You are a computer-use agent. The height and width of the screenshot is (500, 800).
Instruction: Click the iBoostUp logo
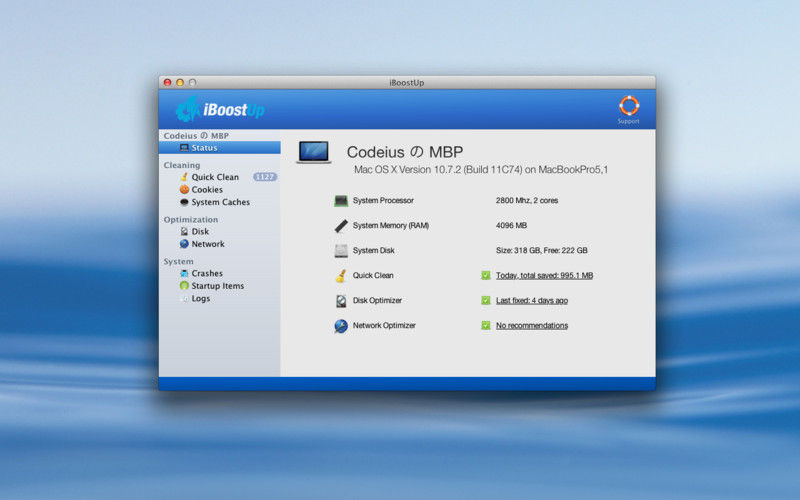click(220, 109)
